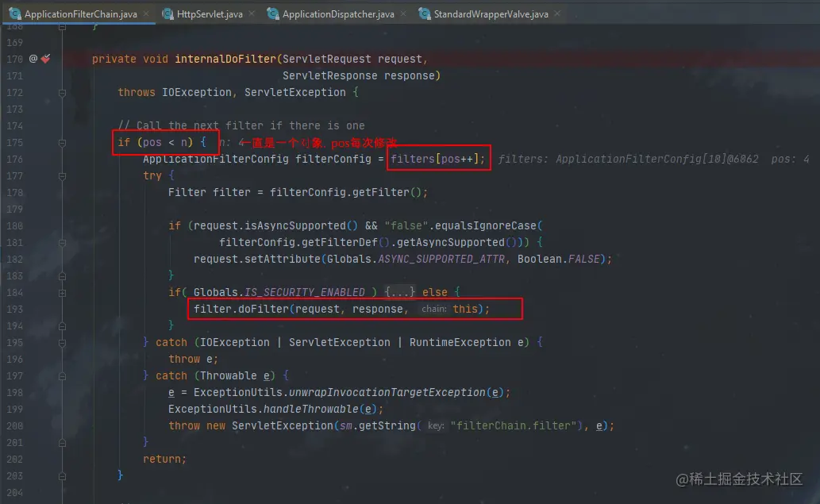The width and height of the screenshot is (820, 504).
Task: Click the 'chain:' parameter hint on line 193
Action: tap(434, 309)
